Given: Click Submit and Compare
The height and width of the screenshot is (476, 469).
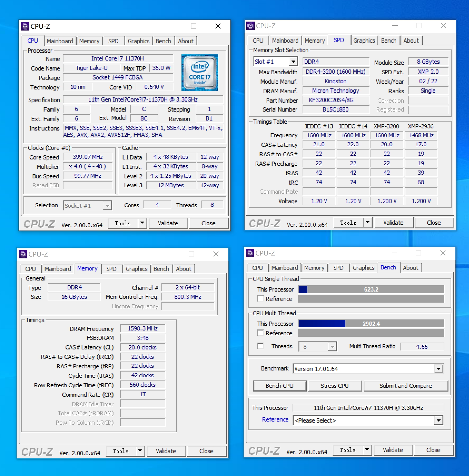Looking at the screenshot, I should click(x=405, y=386).
